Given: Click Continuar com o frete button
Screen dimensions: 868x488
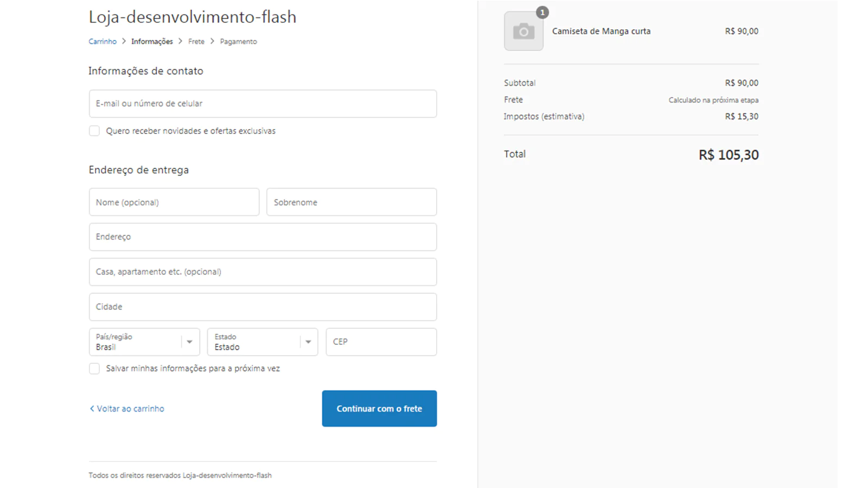Looking at the screenshot, I should 379,409.
